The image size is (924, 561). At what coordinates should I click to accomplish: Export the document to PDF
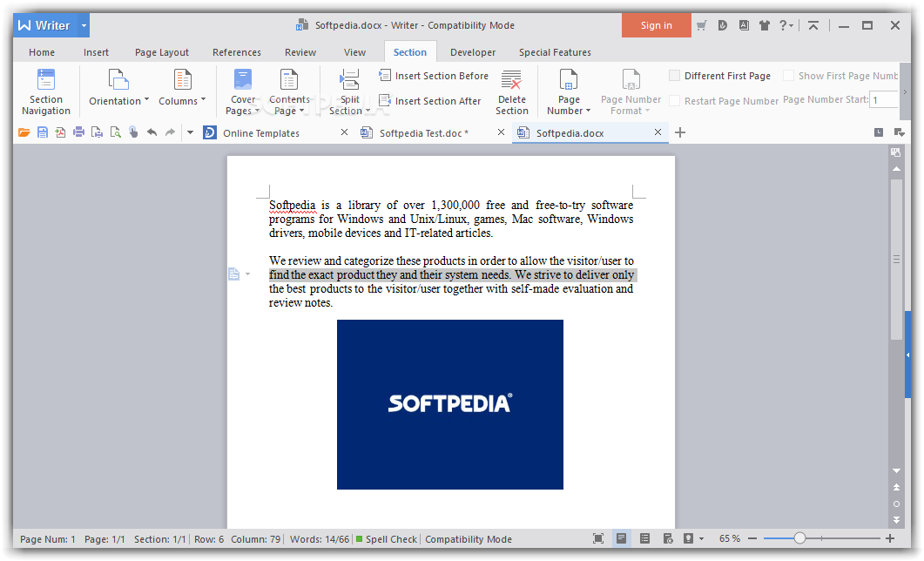pos(60,132)
